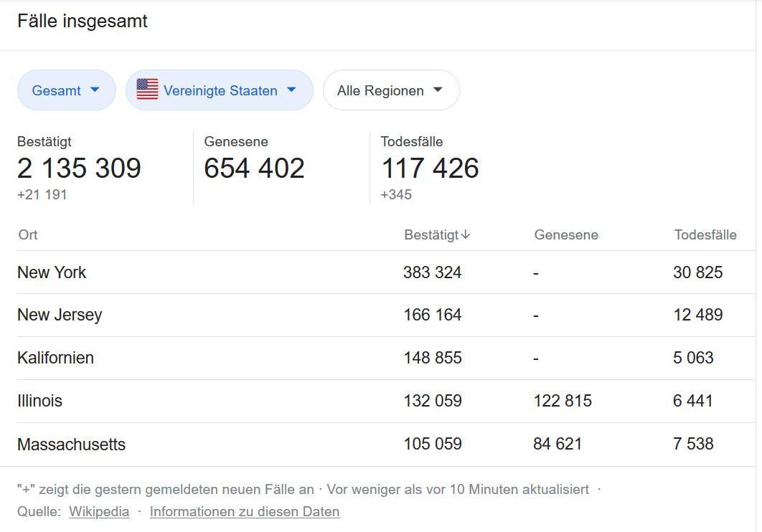The image size is (762, 532).
Task: Select the Massachusetts row
Action: point(71,445)
